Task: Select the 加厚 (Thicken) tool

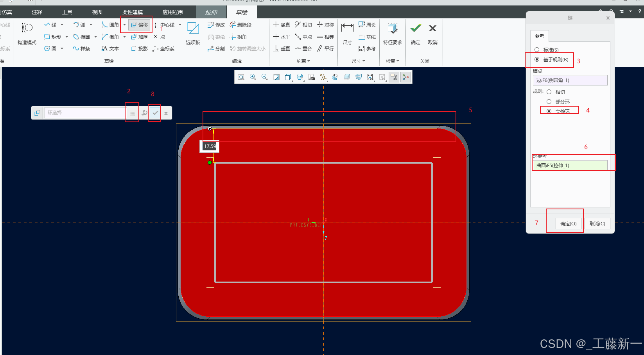Action: point(140,37)
